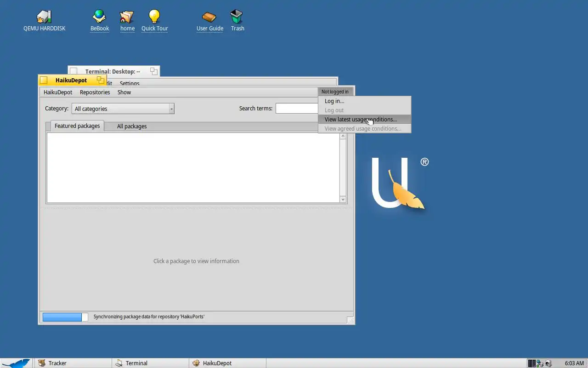The width and height of the screenshot is (588, 368).
Task: Close the HaikuDepot window via yellow square
Action: coord(44,80)
